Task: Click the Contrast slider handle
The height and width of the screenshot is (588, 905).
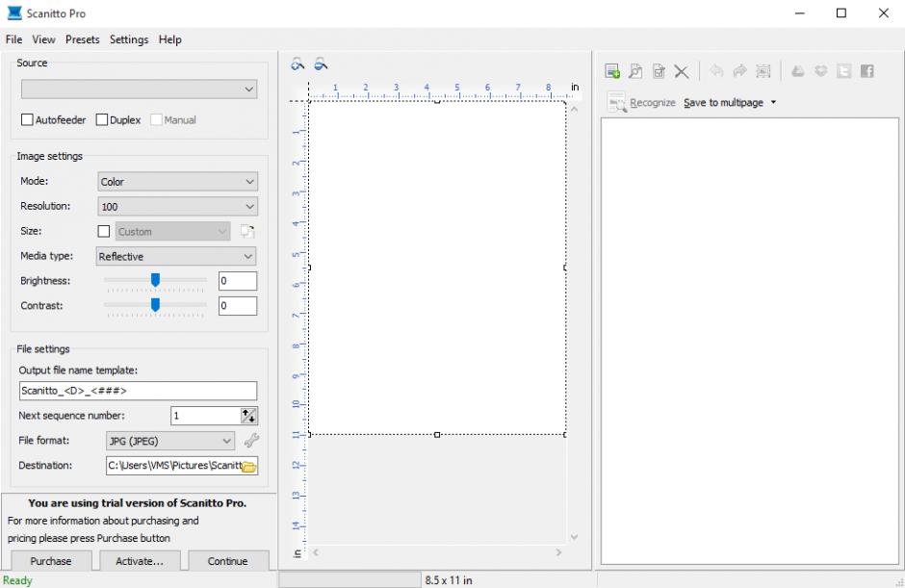Action: click(155, 305)
